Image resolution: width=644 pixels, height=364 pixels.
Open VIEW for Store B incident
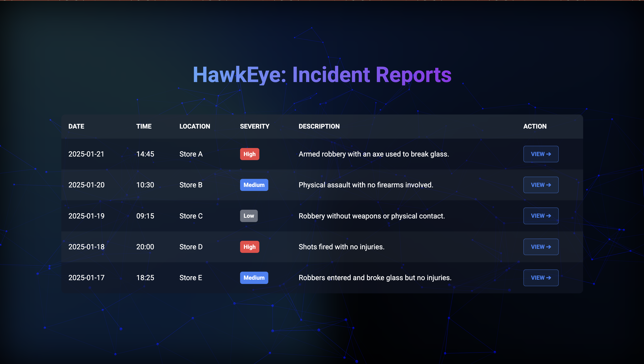pyautogui.click(x=541, y=185)
